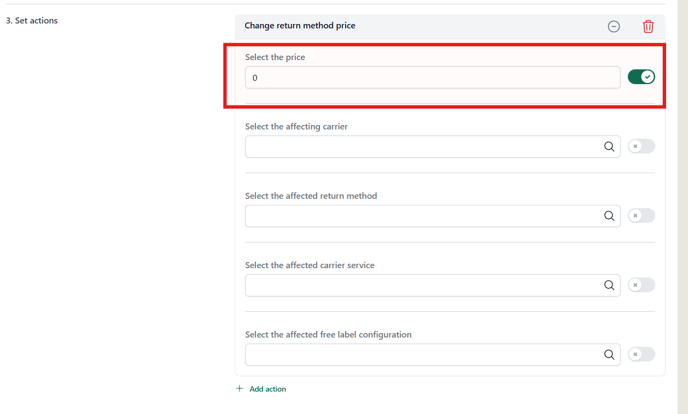This screenshot has height=414, width=688.
Task: Disable the Select the price toggle
Action: tap(641, 77)
